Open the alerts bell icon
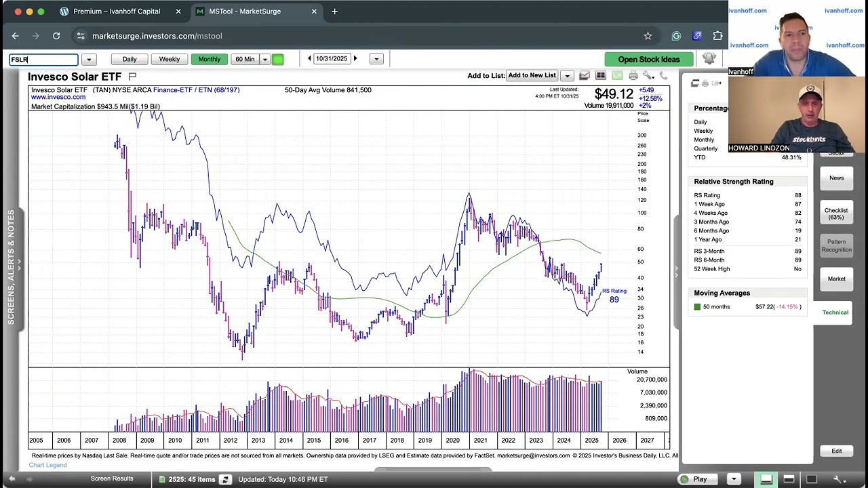This screenshot has width=868, height=488. [709, 58]
